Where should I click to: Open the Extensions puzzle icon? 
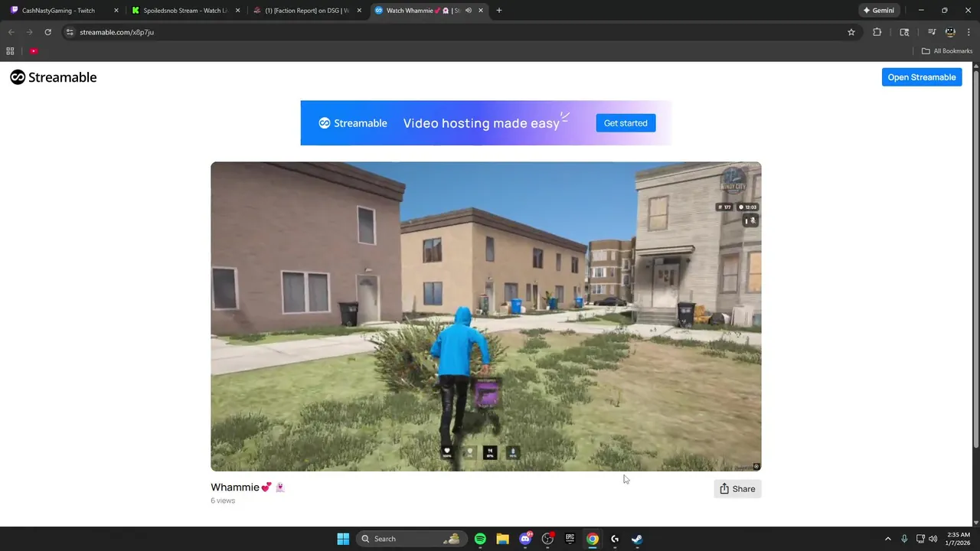877,32
